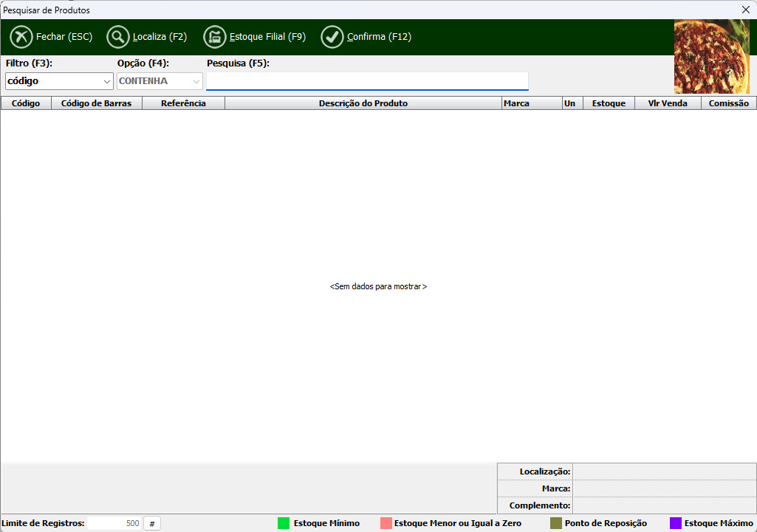Click the Código de Barras column header
This screenshot has width=757, height=532.
click(96, 103)
